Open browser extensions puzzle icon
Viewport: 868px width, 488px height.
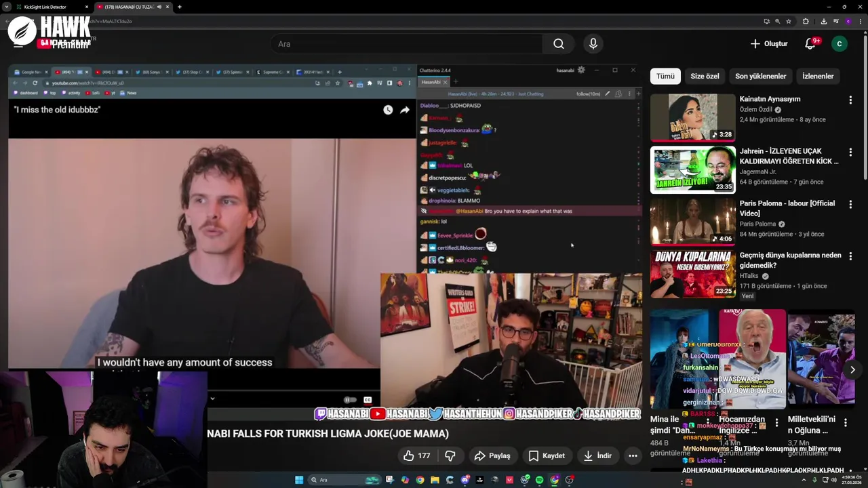(x=806, y=21)
